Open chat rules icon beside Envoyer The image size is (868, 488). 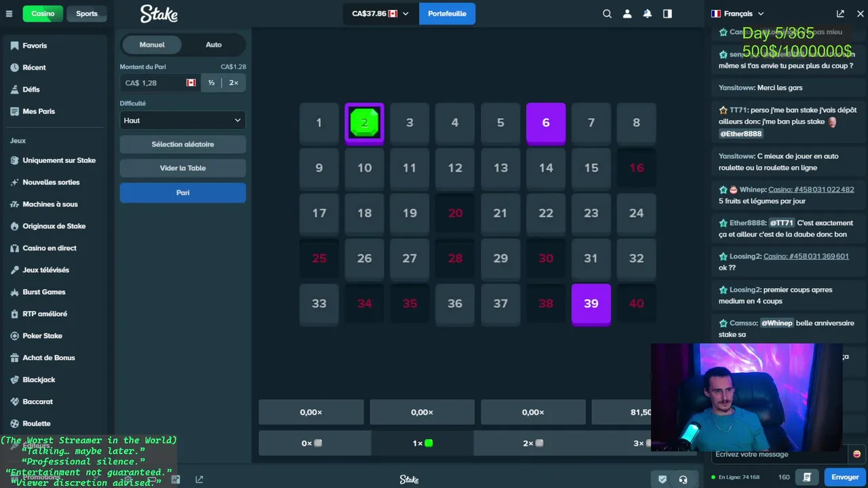point(807,477)
